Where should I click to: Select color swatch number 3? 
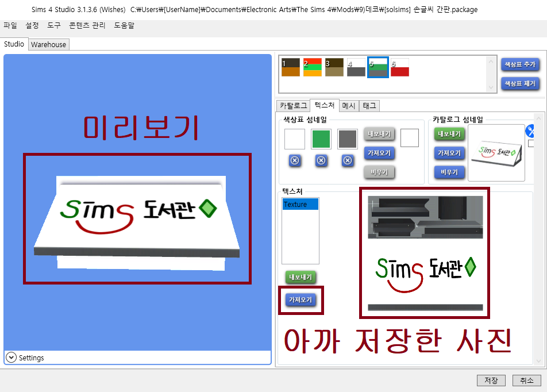tap(334, 67)
